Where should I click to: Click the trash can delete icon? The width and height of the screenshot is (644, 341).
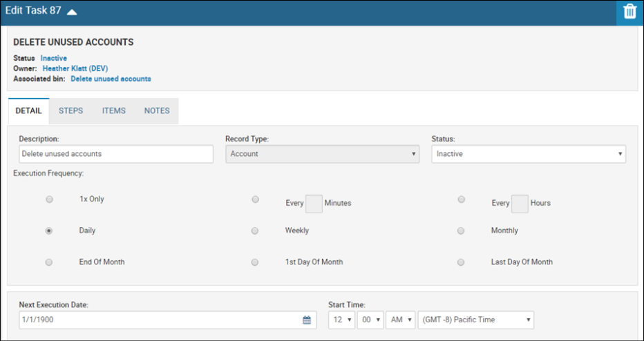pos(629,12)
